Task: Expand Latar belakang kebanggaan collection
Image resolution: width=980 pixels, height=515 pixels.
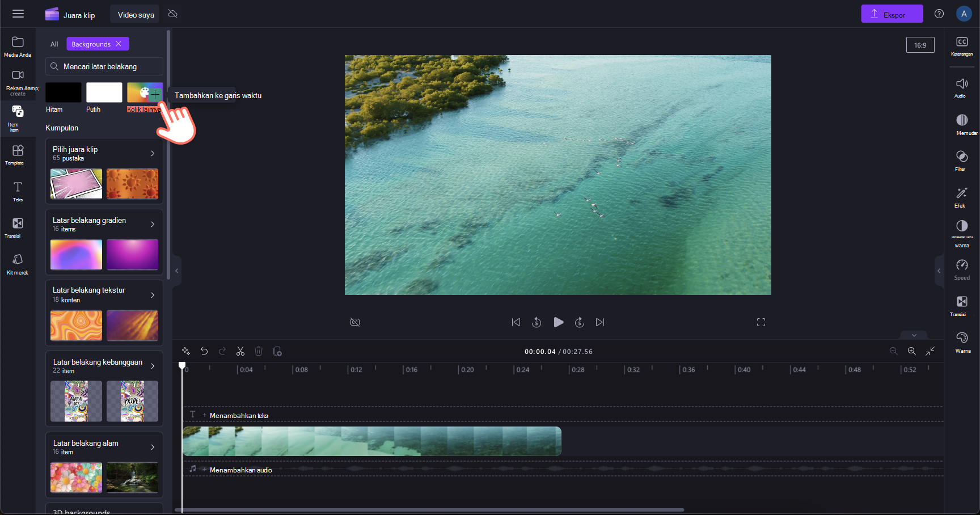Action: pos(153,366)
